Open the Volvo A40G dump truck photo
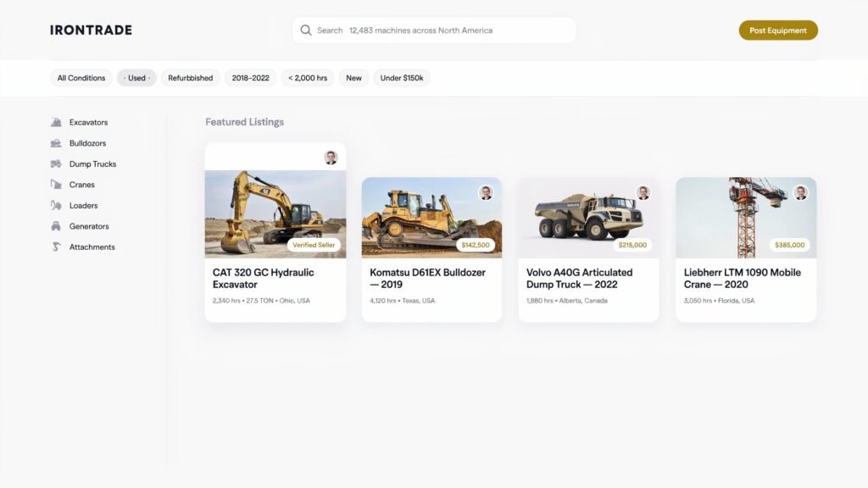The height and width of the screenshot is (488, 868). click(588, 218)
